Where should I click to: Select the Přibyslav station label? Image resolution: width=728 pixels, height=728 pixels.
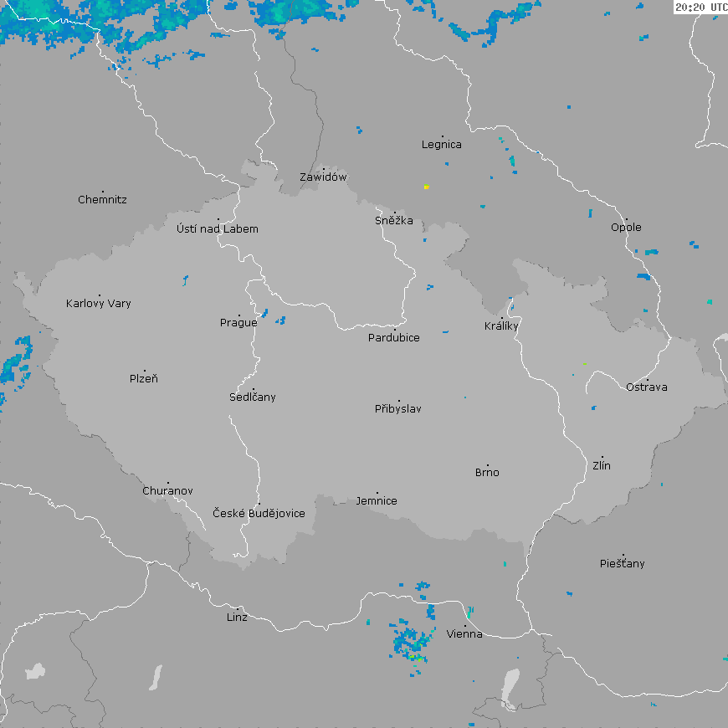pyautogui.click(x=397, y=409)
